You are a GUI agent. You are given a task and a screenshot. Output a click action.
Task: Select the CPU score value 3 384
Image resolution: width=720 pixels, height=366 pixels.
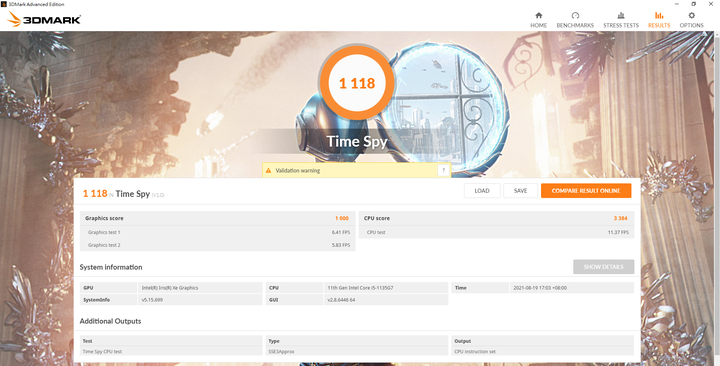click(620, 218)
